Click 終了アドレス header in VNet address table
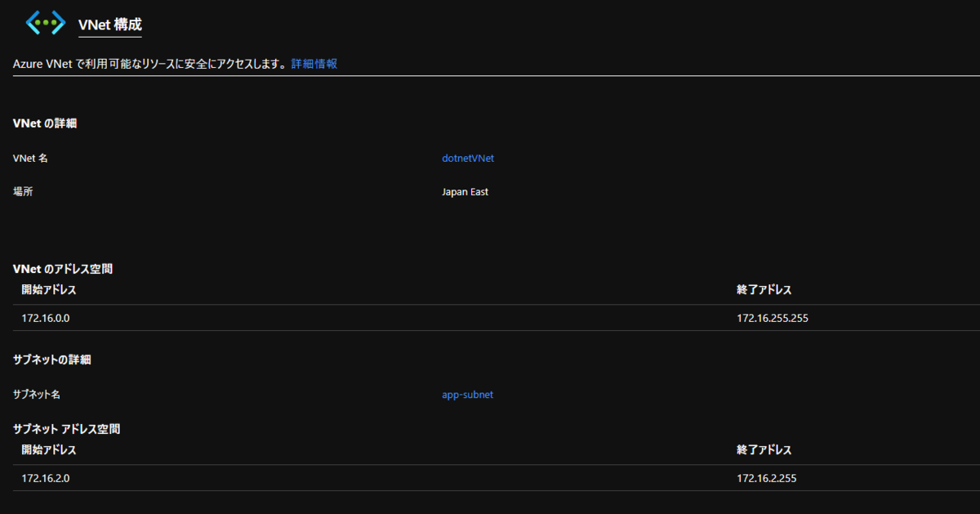 [764, 290]
